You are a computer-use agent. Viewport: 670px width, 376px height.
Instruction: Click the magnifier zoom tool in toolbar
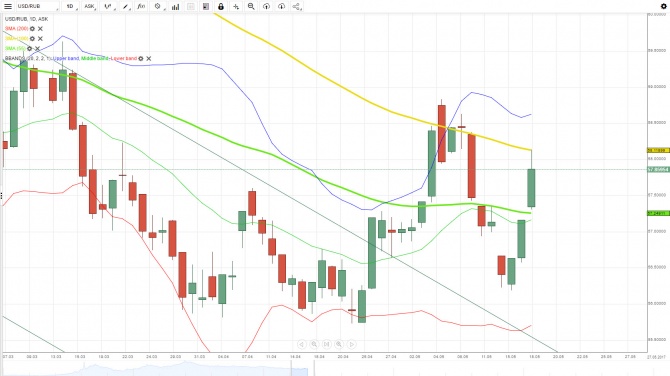click(251, 6)
